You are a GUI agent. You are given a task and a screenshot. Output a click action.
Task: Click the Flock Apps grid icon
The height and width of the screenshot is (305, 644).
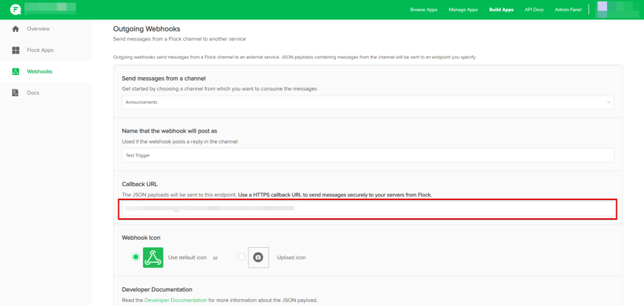[x=16, y=50]
